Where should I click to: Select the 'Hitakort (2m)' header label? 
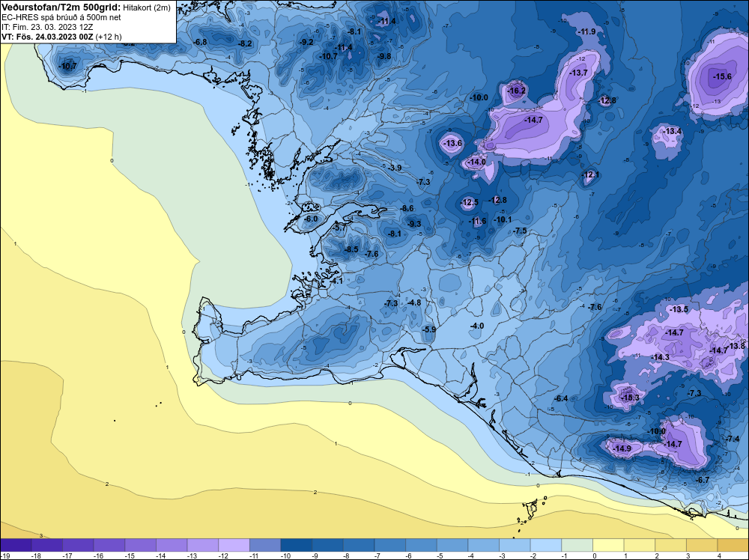pyautogui.click(x=147, y=7)
